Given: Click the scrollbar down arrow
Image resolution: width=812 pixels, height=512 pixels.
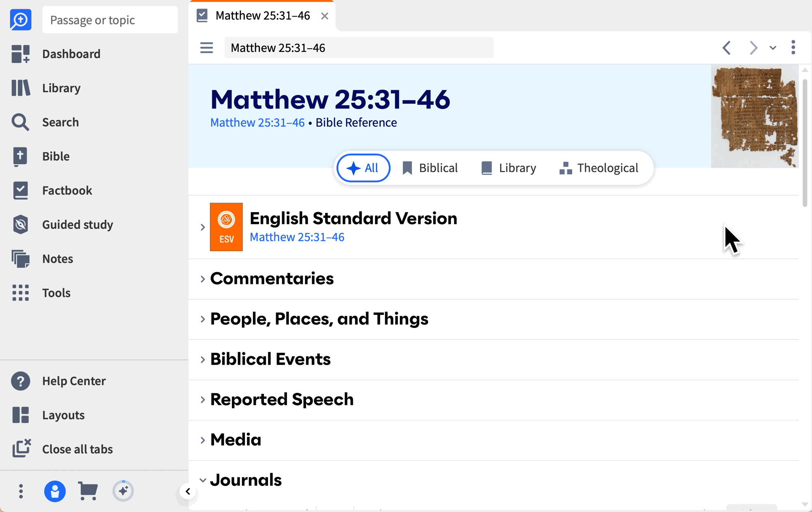Looking at the screenshot, I should [805, 504].
